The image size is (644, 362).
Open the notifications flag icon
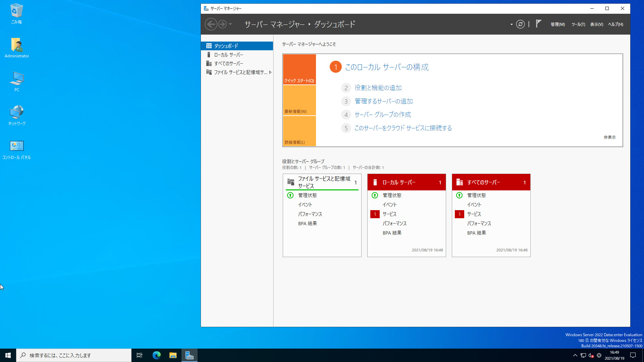point(538,23)
